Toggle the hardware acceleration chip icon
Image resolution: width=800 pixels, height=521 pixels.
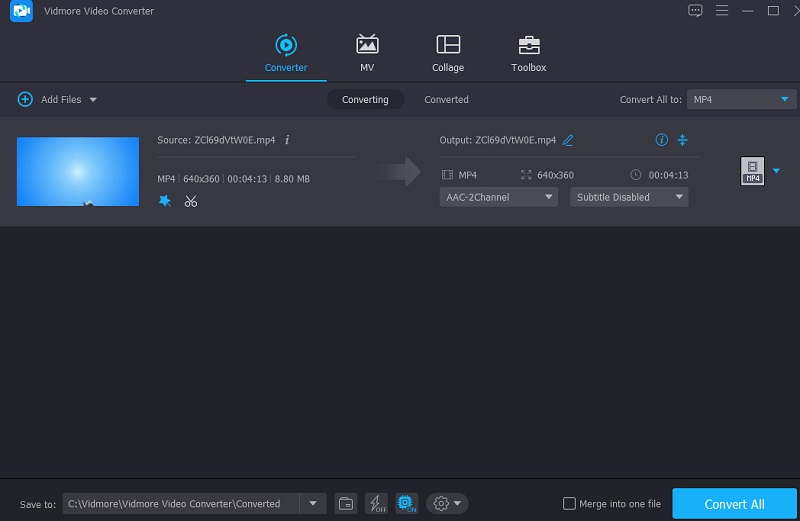[407, 504]
